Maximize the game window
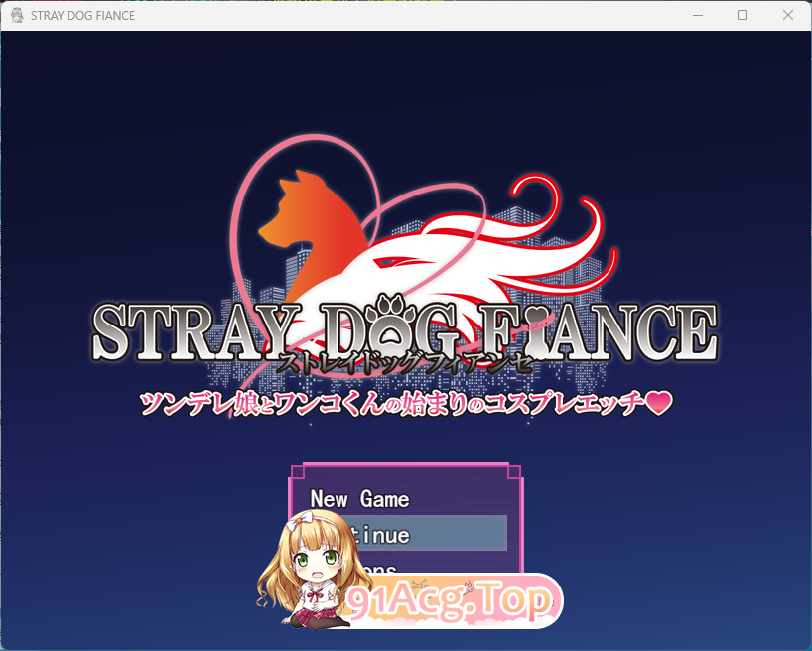 (x=743, y=15)
